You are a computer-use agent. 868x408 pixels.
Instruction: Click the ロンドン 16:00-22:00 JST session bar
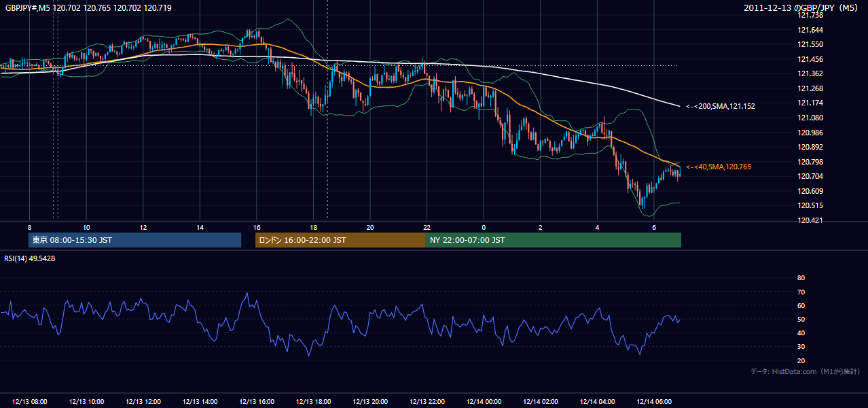[340, 240]
